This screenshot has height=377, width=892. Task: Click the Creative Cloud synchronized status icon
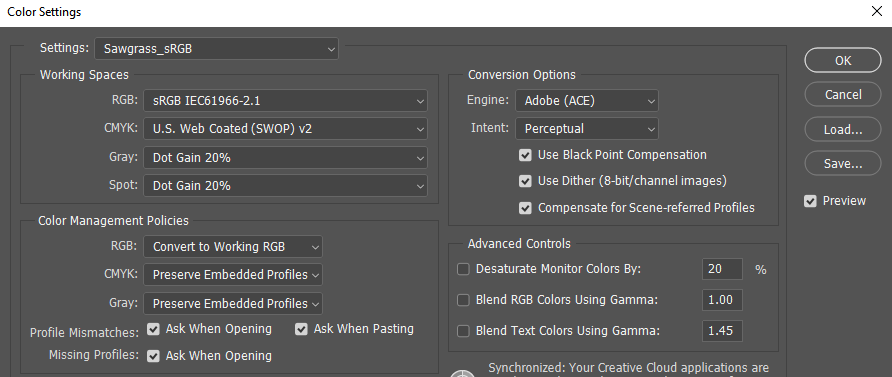tap(463, 373)
